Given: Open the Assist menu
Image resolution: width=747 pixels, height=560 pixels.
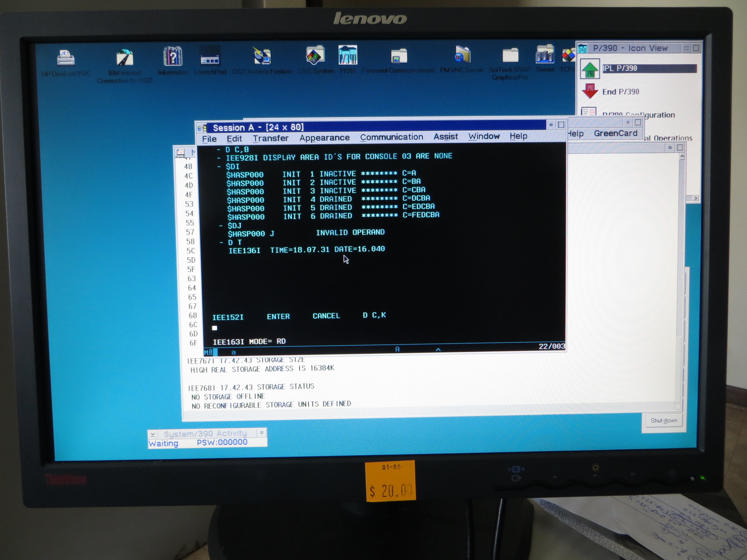Looking at the screenshot, I should coord(445,136).
